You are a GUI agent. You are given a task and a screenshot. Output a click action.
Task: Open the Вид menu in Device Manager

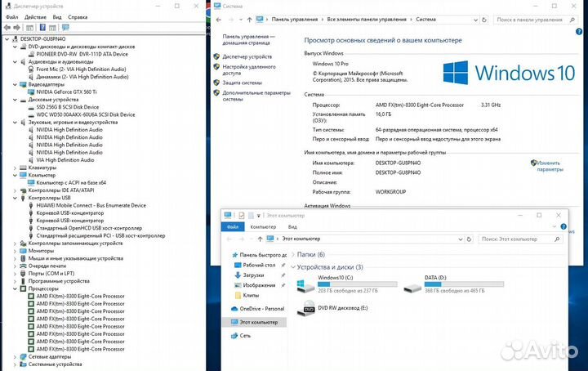click(x=57, y=17)
